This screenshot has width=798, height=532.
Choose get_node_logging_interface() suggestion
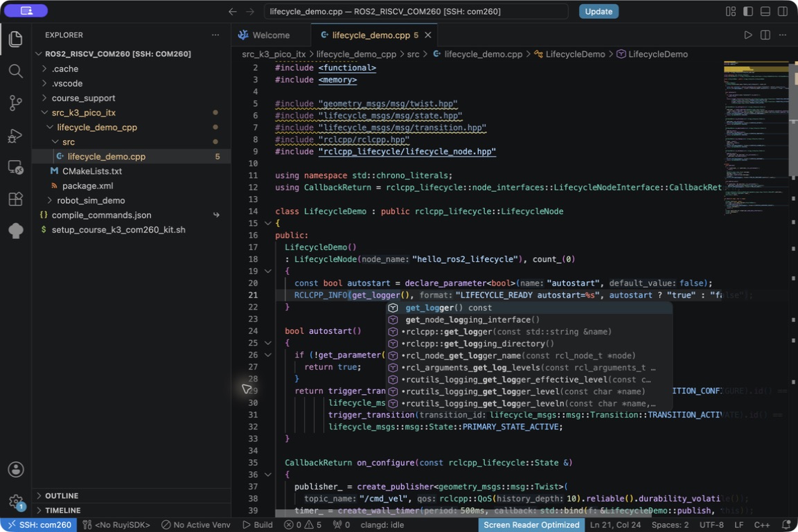pos(529,320)
